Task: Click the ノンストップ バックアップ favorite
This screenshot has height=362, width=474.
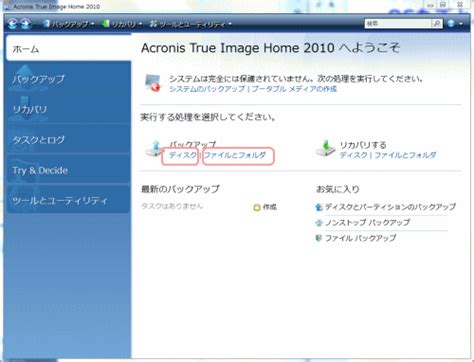Action: (x=367, y=222)
